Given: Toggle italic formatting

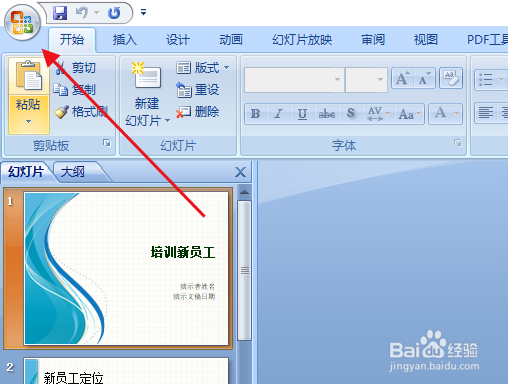Looking at the screenshot, I should [x=279, y=114].
